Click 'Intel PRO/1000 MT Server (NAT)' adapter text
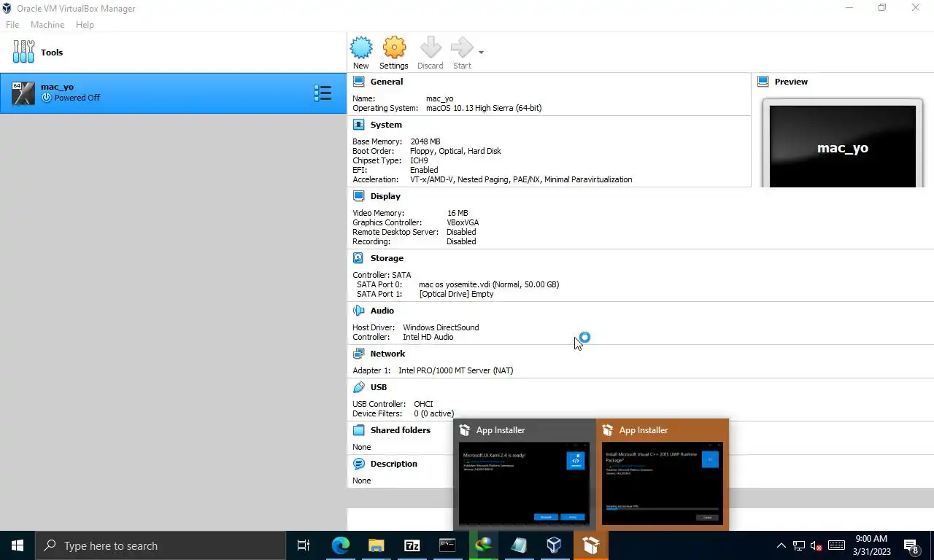The image size is (934, 560). [455, 370]
